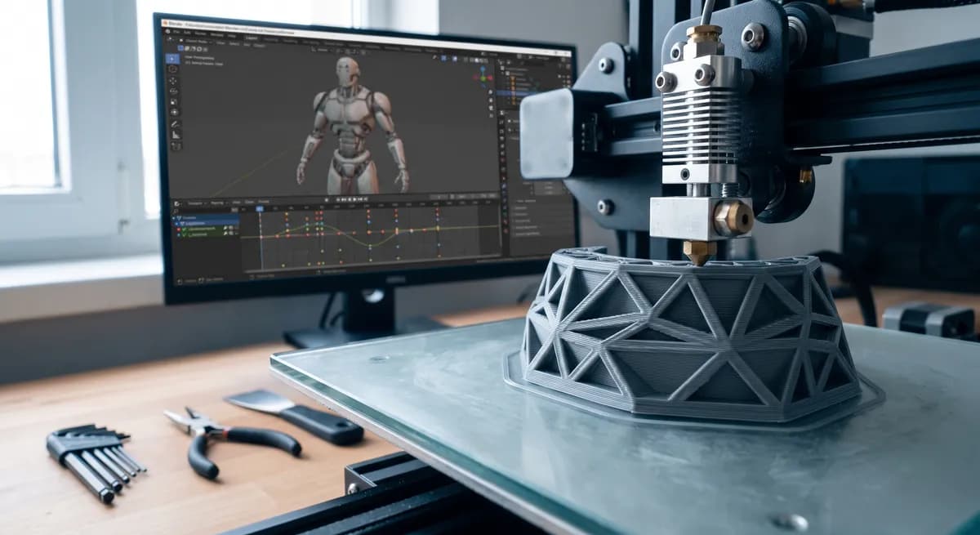Jump to the end frame in the playback controls
Viewport: 980px width, 535px height.
pos(366,199)
